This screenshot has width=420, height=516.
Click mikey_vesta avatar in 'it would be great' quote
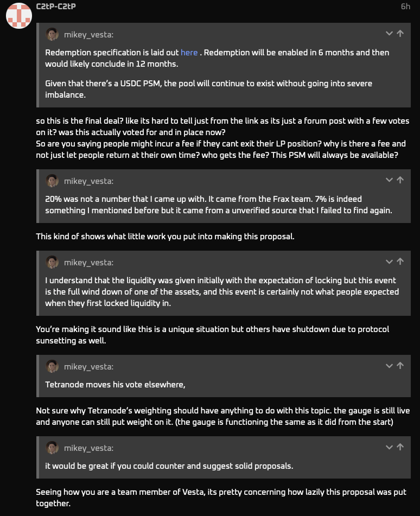click(x=52, y=448)
